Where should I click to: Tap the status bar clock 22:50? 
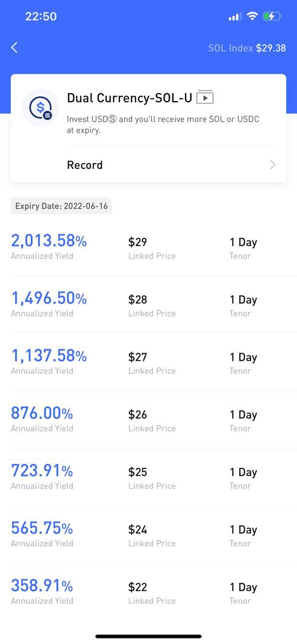41,16
